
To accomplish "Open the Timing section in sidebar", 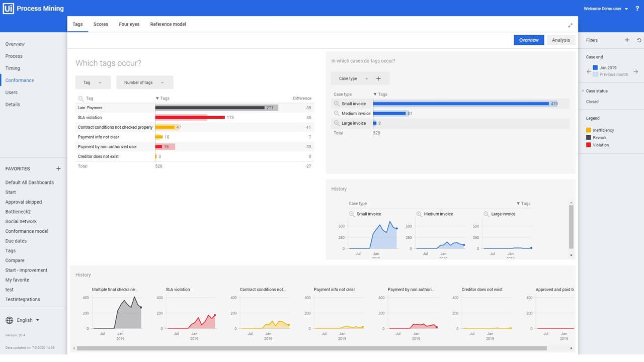I will (x=13, y=68).
